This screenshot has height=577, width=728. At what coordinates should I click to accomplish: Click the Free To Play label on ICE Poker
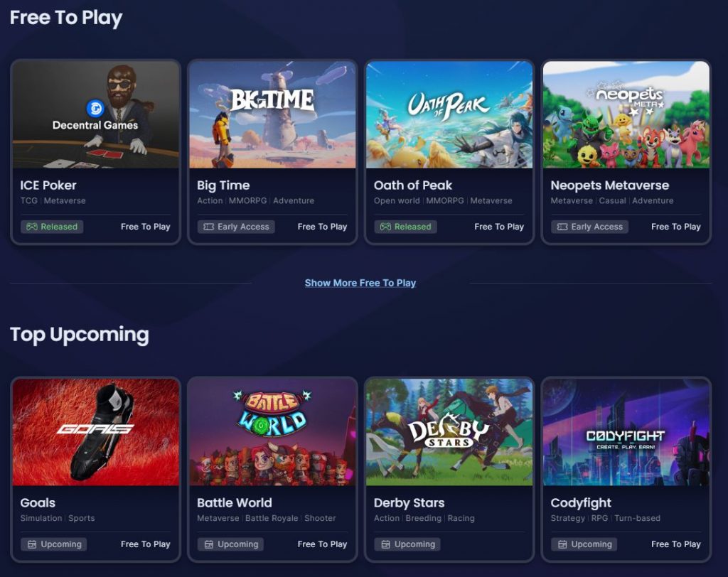pyautogui.click(x=145, y=227)
